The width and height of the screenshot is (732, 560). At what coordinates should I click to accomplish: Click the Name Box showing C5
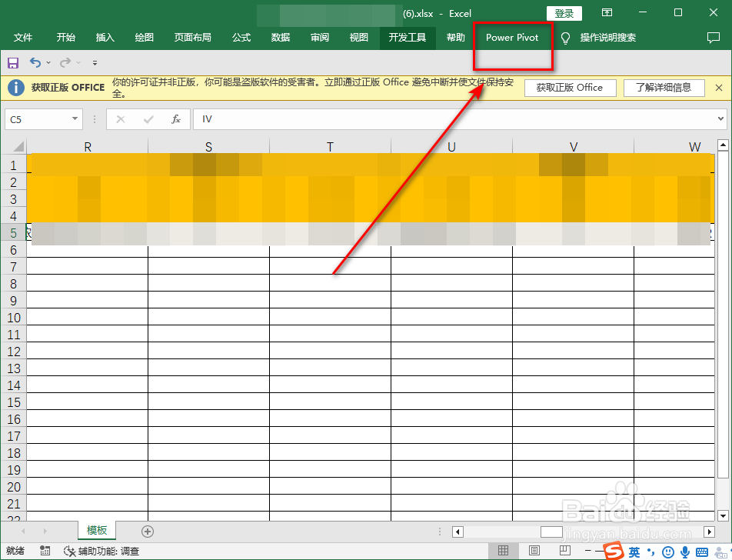[x=38, y=119]
